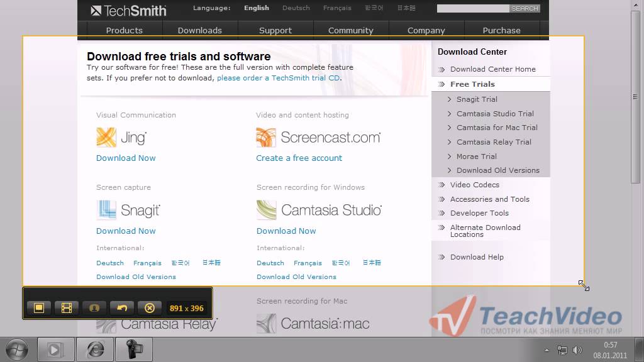Select English language at the top
Screen dimensions: 644x362
click(257, 8)
